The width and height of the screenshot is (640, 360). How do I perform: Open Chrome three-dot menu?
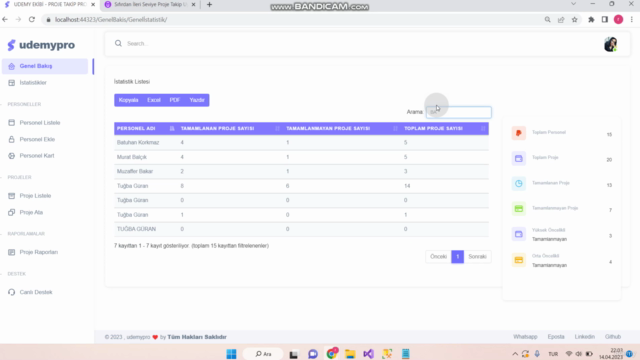click(x=632, y=19)
